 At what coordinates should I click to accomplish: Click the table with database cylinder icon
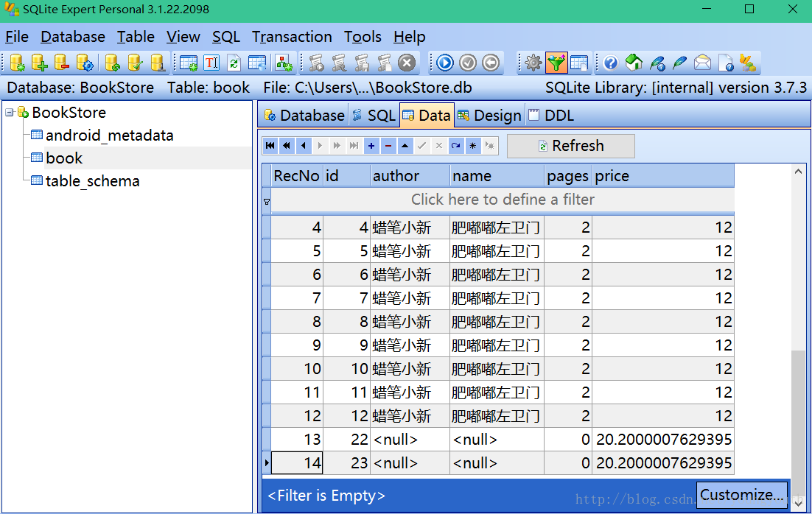(x=257, y=63)
